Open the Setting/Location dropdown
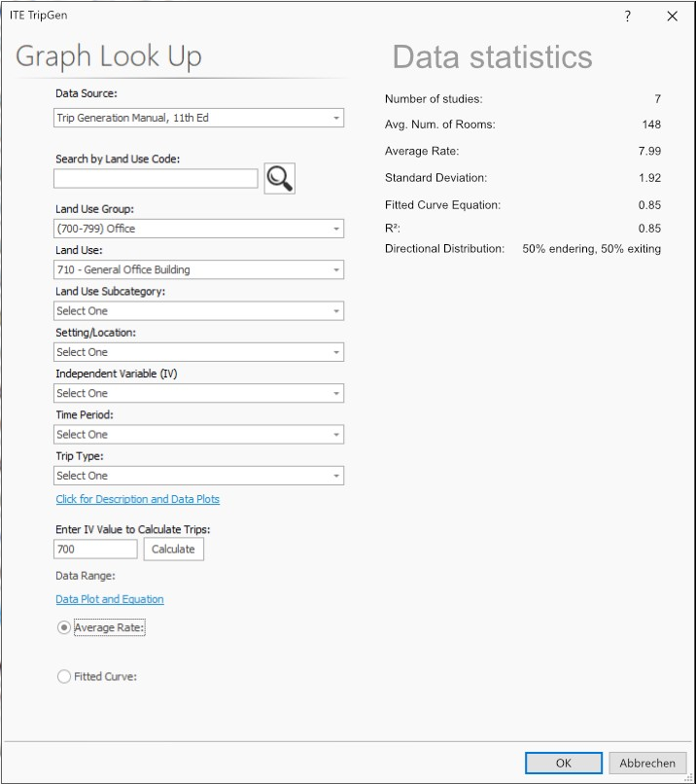 pyautogui.click(x=198, y=352)
